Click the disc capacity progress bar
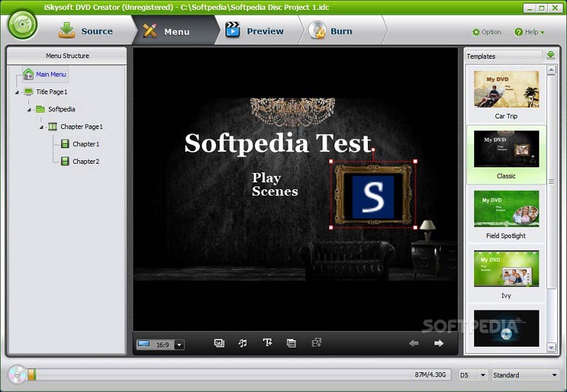This screenshot has height=392, width=567. 239,375
